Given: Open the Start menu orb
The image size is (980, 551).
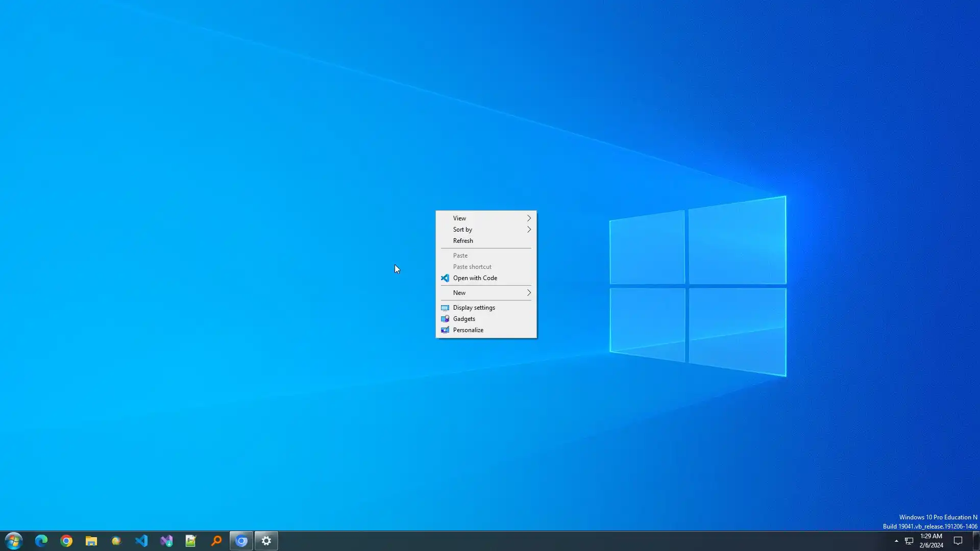Looking at the screenshot, I should [14, 541].
